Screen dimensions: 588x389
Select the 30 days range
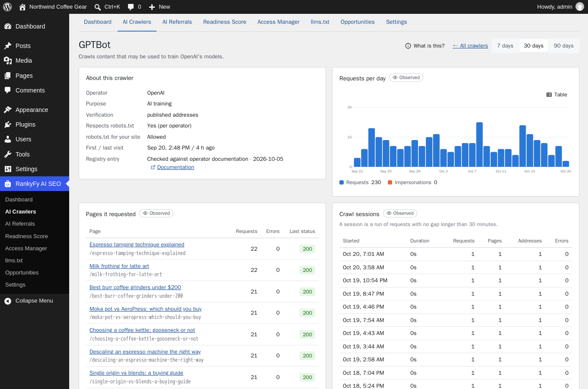534,46
